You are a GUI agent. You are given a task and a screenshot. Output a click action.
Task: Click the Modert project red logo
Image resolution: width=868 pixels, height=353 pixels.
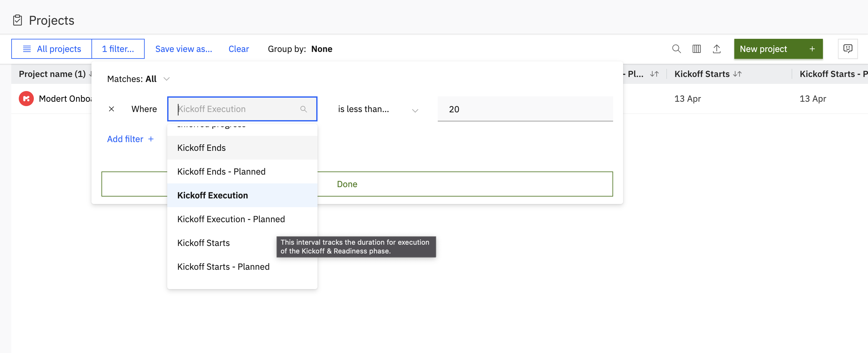[x=26, y=99]
